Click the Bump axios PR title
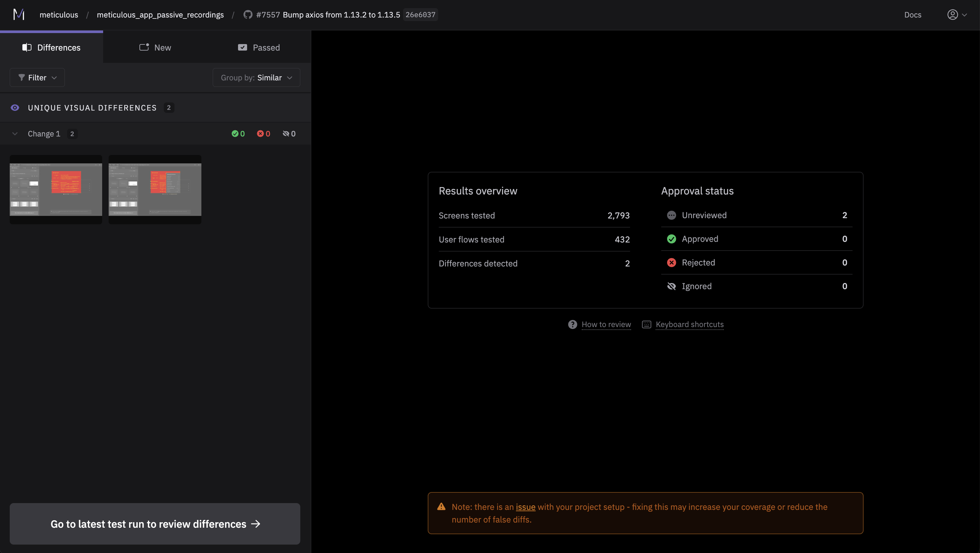The image size is (980, 553). [341, 15]
